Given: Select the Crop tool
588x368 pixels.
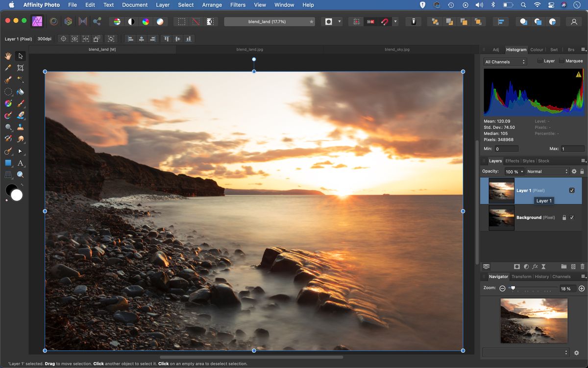Looking at the screenshot, I should (20, 68).
